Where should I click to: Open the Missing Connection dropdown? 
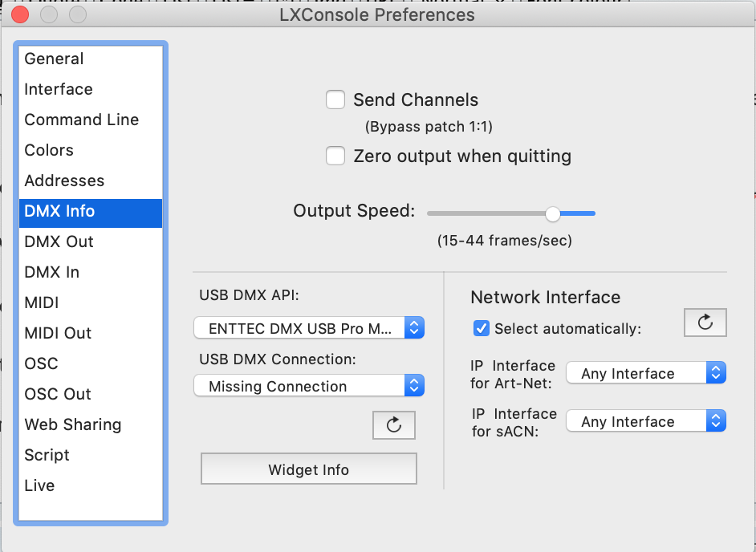[309, 386]
